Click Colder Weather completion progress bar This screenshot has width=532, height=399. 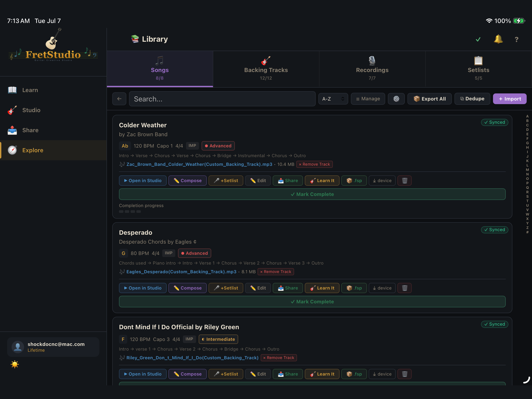click(x=130, y=212)
